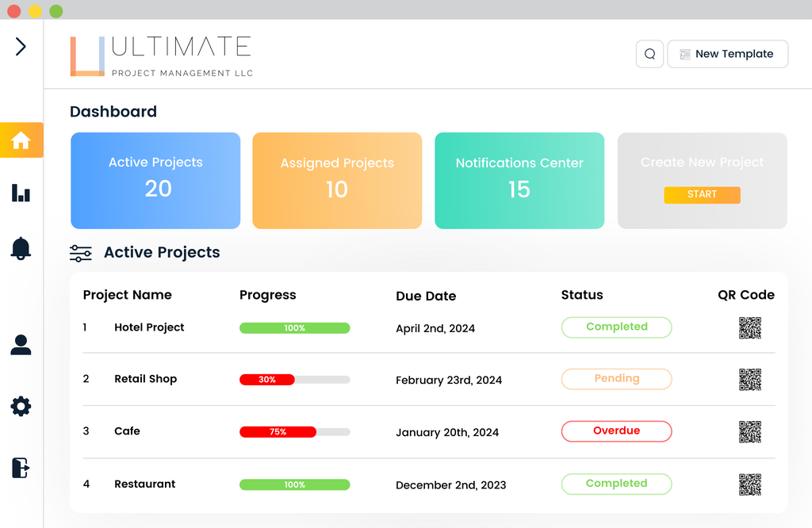The height and width of the screenshot is (528, 812).
Task: Click the Settings gear icon
Action: pos(21,406)
